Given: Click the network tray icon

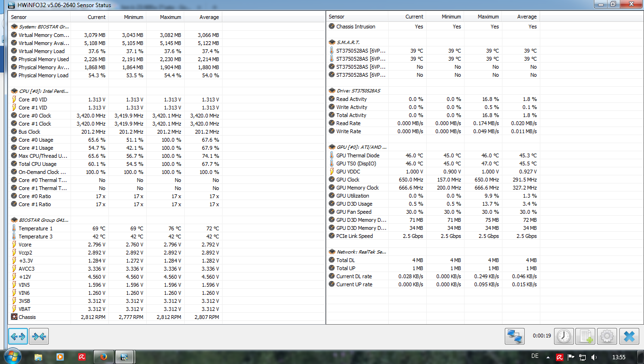Looking at the screenshot, I should 583,357.
